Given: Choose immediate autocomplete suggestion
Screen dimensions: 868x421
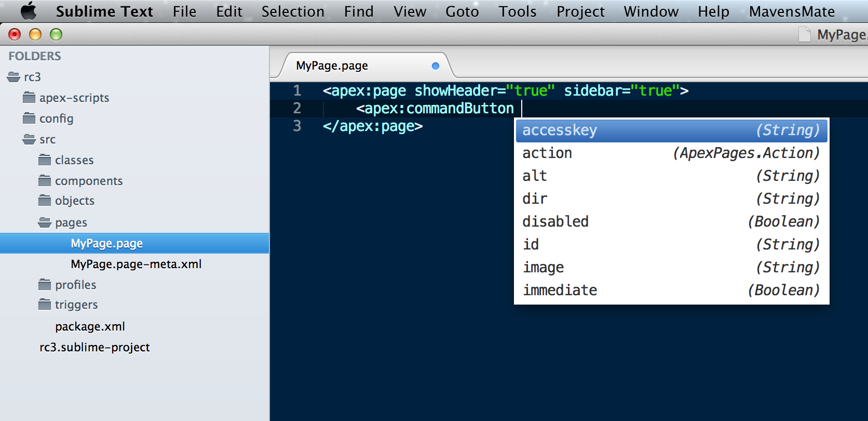Looking at the screenshot, I should [x=671, y=291].
